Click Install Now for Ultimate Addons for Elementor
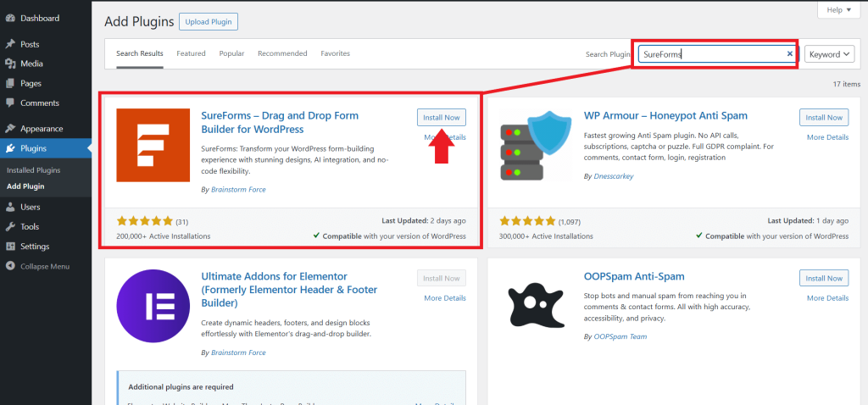Screen dimensions: 868x405 [441, 278]
